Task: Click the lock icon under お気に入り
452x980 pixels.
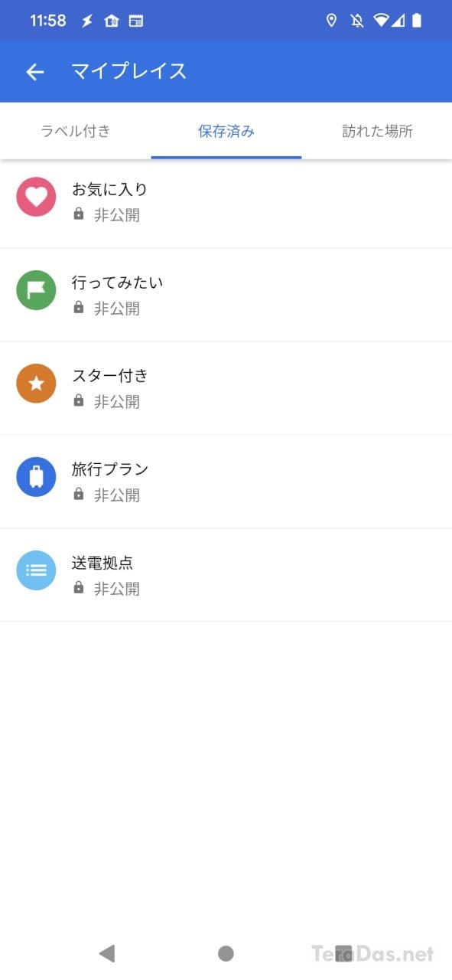Action: point(78,214)
